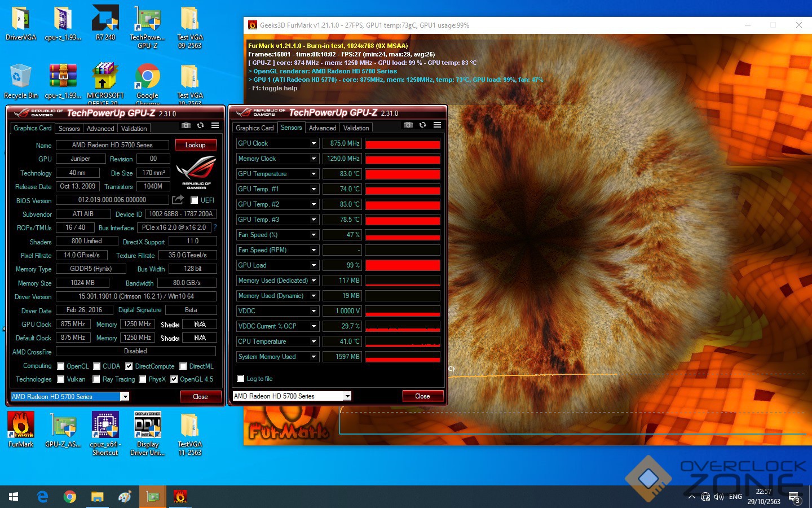This screenshot has height=508, width=812.
Task: Click the refresh icon in Graphics Card window
Action: (x=200, y=125)
